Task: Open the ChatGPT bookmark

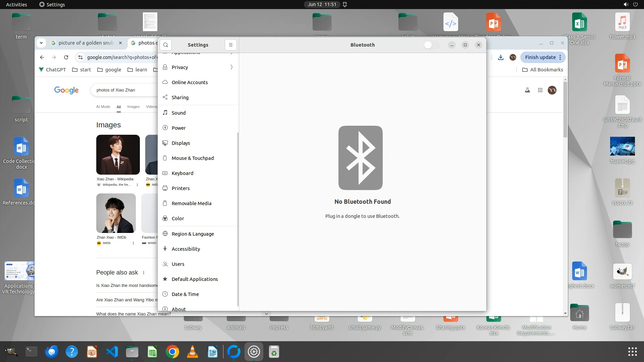Action: click(52, 70)
